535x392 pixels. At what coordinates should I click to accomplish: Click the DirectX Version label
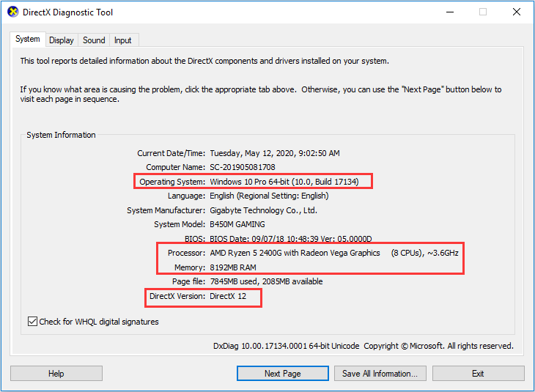point(177,296)
